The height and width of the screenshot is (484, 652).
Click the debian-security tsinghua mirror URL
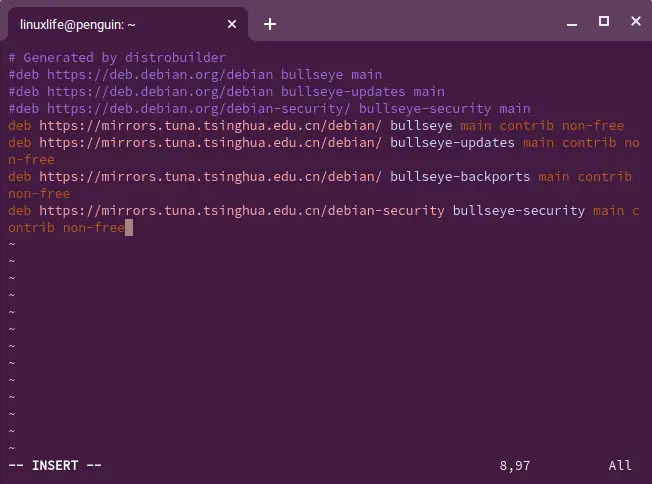tap(242, 210)
